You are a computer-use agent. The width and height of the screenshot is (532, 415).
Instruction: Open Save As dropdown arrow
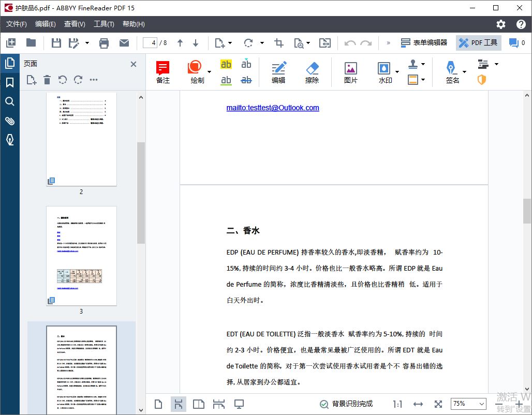(x=87, y=43)
